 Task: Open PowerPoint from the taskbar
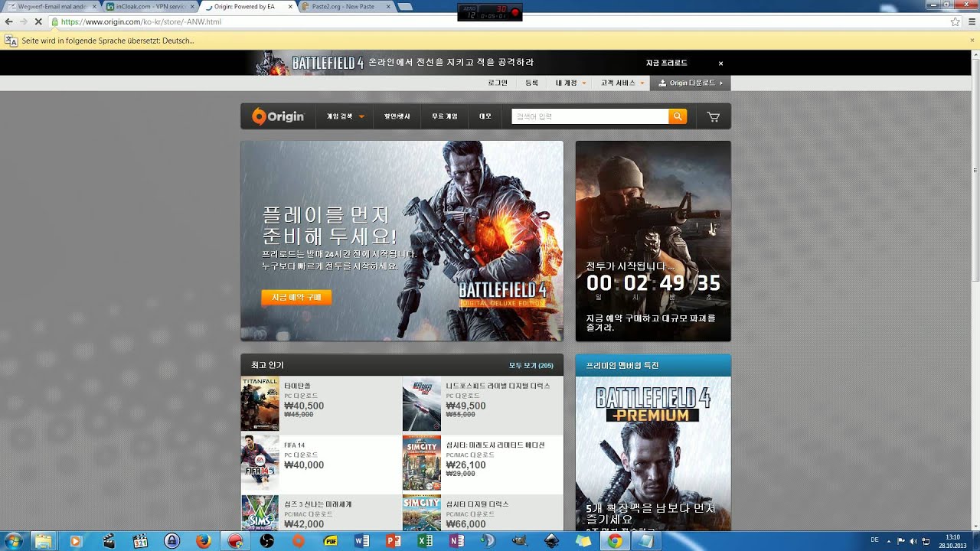(x=394, y=541)
